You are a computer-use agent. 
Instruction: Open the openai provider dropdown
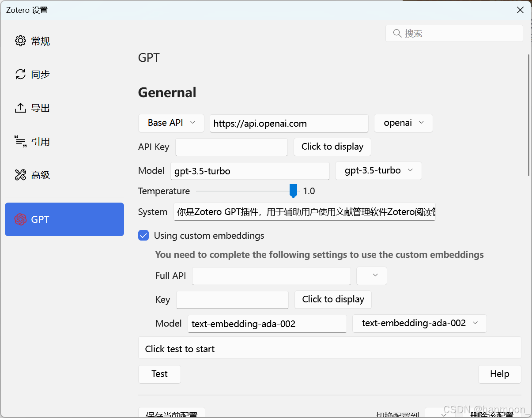click(x=404, y=123)
